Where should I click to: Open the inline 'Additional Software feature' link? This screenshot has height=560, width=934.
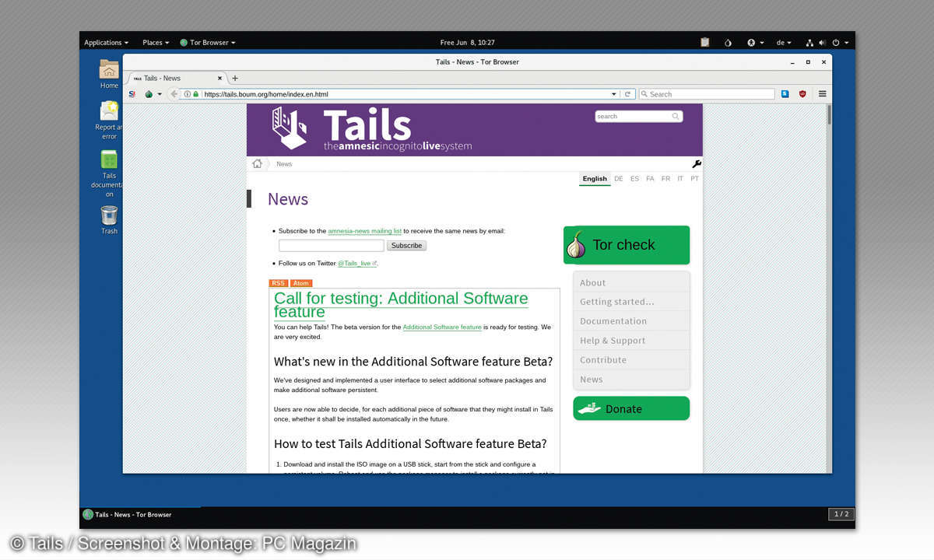point(442,327)
